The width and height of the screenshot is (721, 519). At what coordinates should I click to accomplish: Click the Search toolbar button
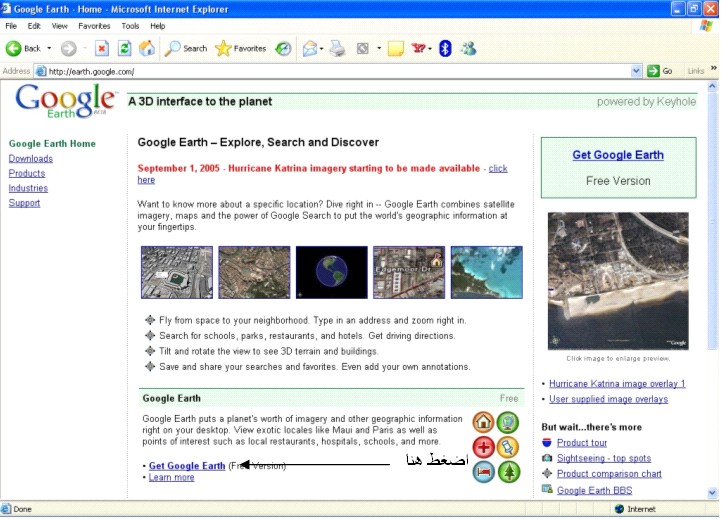tap(186, 48)
